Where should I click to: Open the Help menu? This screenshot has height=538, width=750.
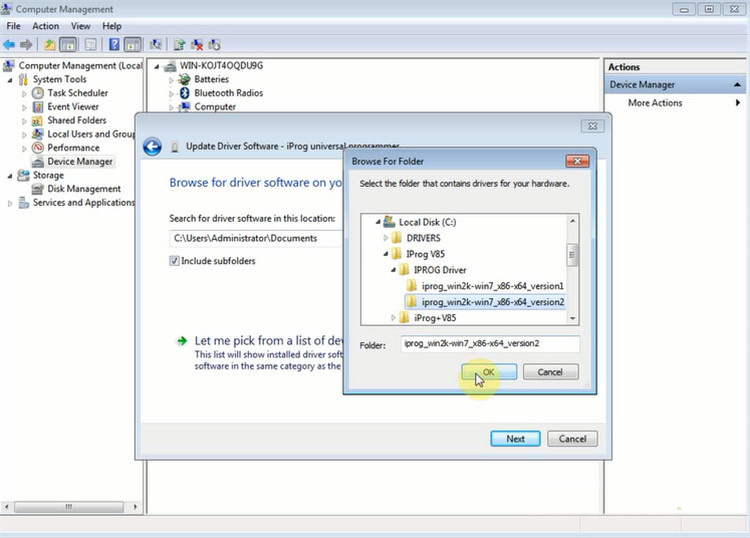pos(111,26)
